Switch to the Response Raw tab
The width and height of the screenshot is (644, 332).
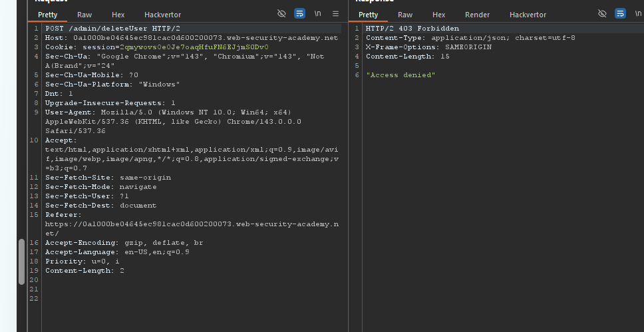tap(405, 15)
